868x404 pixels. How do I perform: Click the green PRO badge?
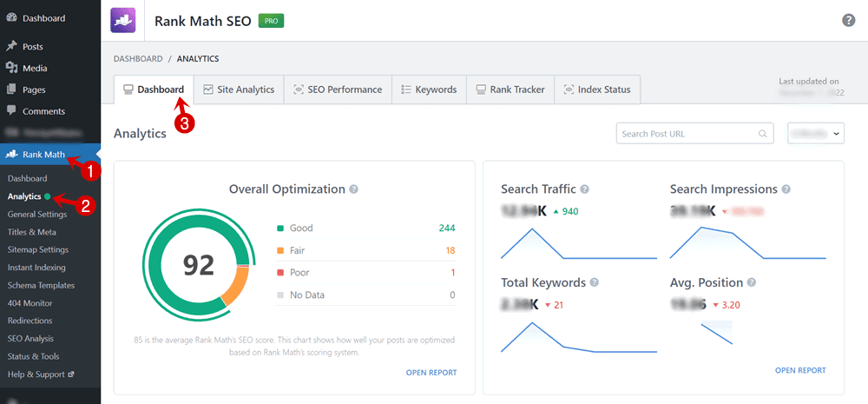click(271, 21)
